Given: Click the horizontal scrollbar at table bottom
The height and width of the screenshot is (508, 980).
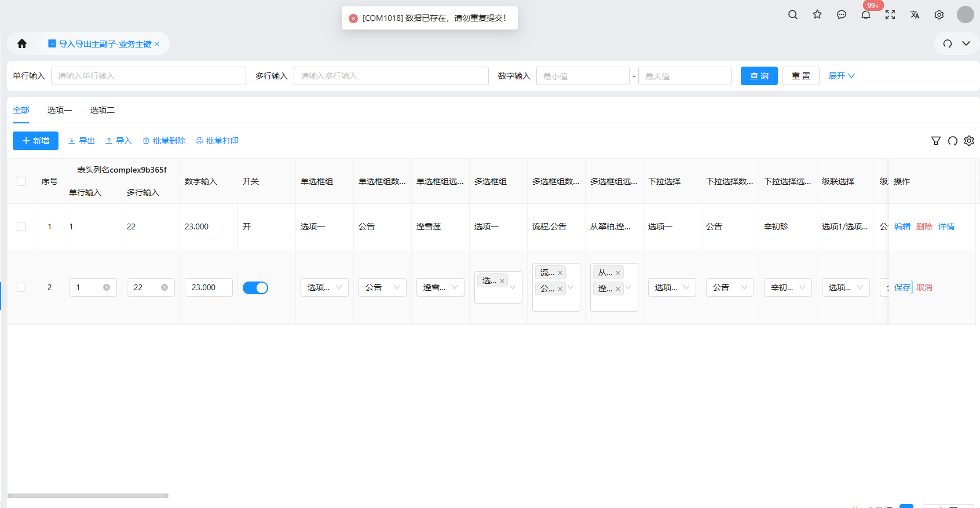Looking at the screenshot, I should coord(88,496).
